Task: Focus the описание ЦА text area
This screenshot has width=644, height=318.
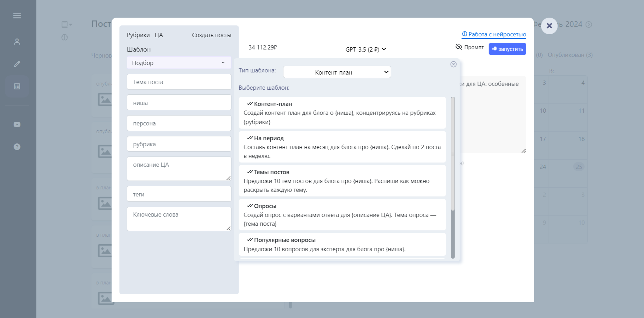Action: [179, 169]
